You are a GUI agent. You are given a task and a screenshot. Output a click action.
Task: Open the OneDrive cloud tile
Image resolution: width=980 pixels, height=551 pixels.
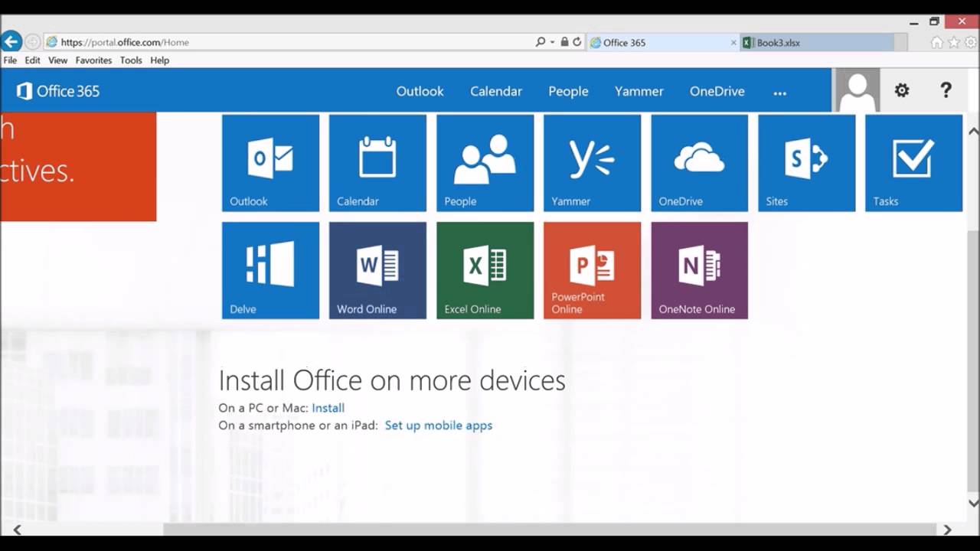(x=699, y=163)
